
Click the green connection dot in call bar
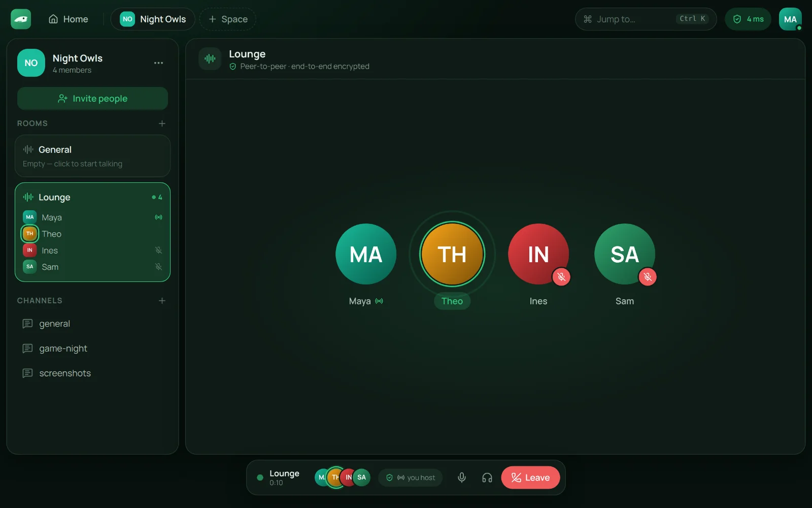pyautogui.click(x=260, y=478)
